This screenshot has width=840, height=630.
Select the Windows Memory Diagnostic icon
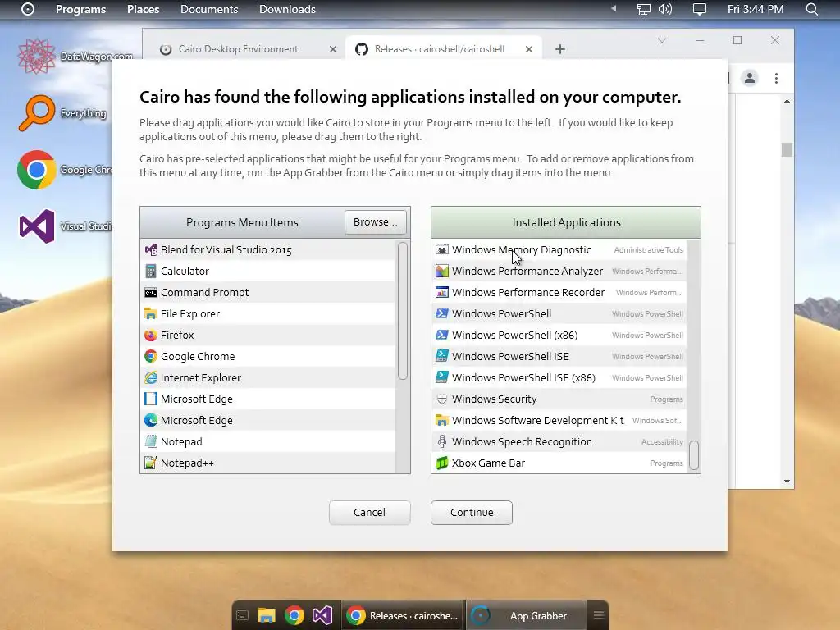click(x=442, y=249)
